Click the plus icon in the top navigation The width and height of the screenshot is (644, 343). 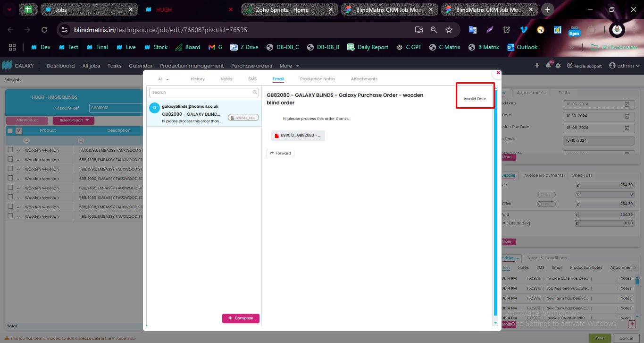coord(536,66)
